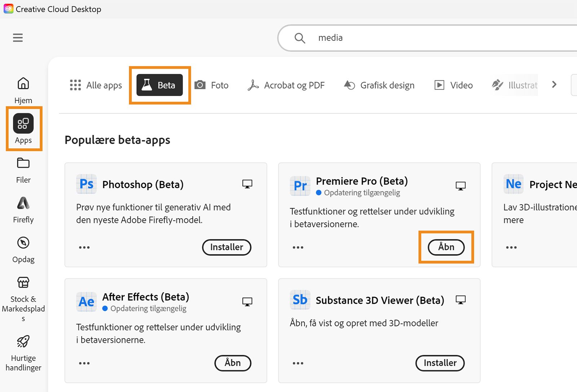Image resolution: width=577 pixels, height=392 pixels.
Task: Switch to the Foto category tab
Action: [x=211, y=85]
